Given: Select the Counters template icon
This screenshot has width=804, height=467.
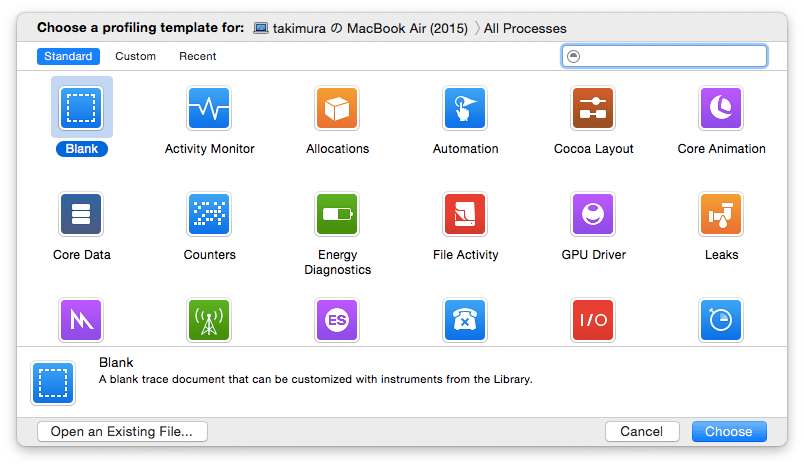Looking at the screenshot, I should tap(209, 214).
